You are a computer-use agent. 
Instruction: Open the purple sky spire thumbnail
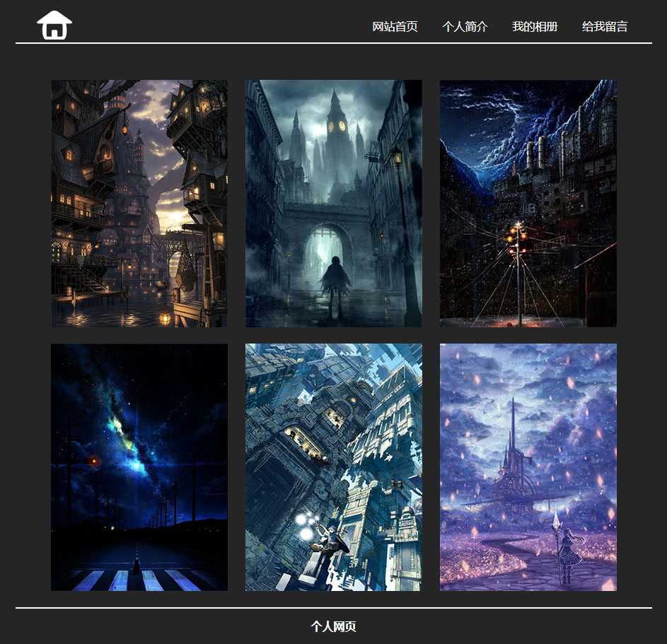(x=528, y=467)
